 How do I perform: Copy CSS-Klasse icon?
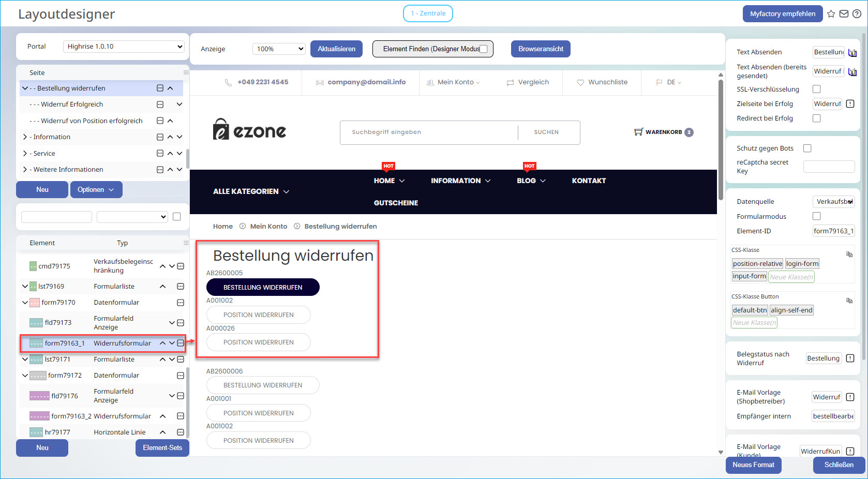point(849,254)
